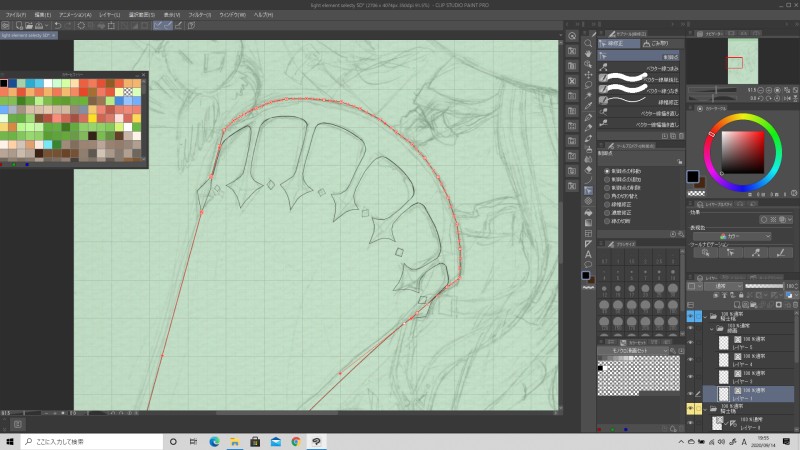The image size is (800, 450).
Task: Select the top radio option under 制御点
Action: (607, 170)
